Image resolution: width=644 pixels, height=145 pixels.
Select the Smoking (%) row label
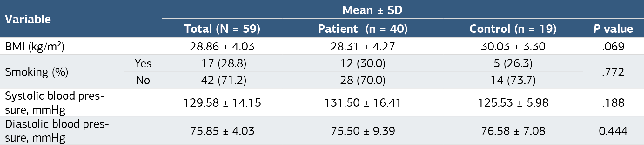point(37,72)
